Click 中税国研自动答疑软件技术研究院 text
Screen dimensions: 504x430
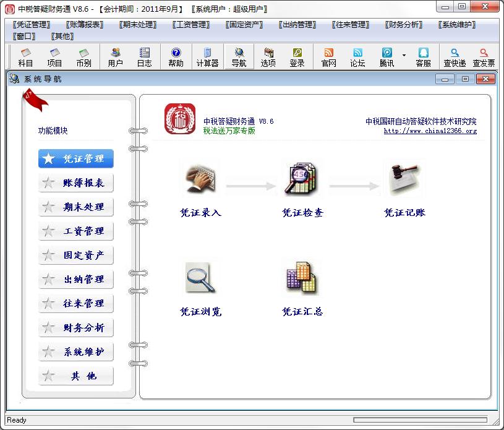point(421,121)
